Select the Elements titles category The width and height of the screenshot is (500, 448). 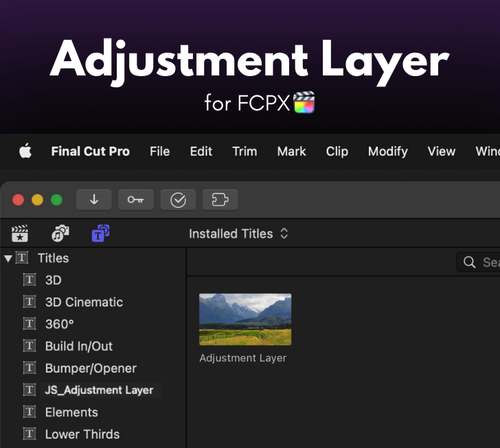[71, 412]
